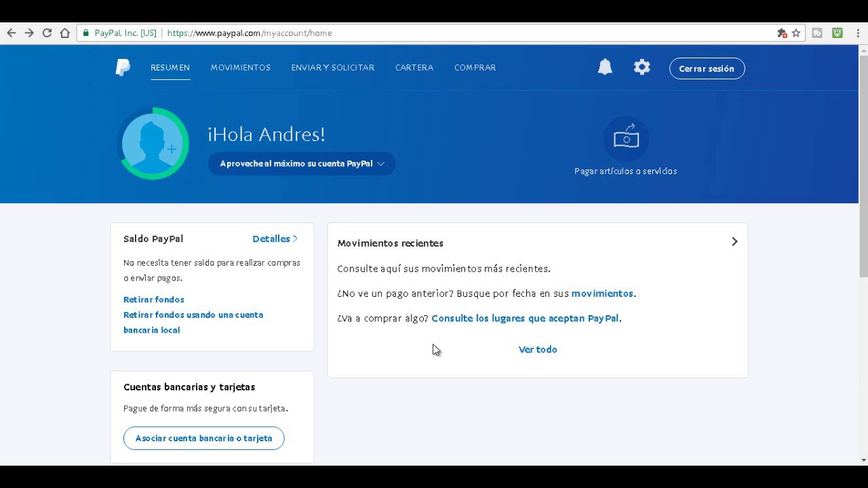Viewport: 868px width, 488px height.
Task: Select the Resumen tab
Action: click(x=170, y=68)
